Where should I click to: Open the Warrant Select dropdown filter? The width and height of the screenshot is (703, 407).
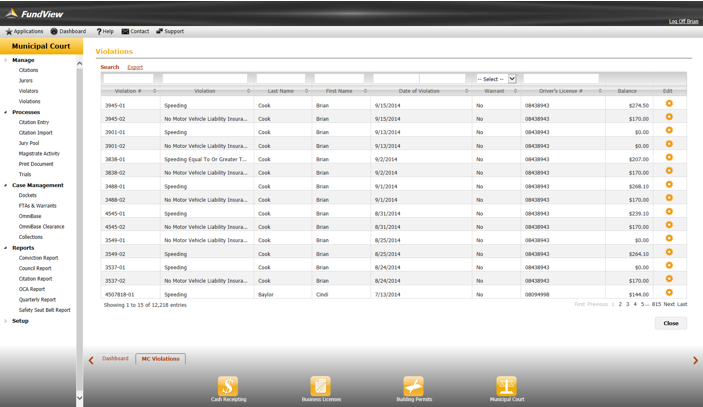(496, 79)
